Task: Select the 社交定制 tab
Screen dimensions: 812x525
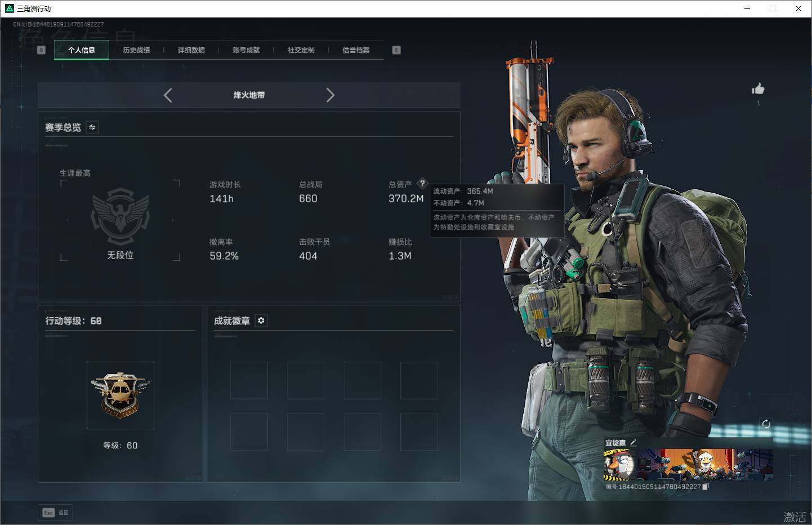Action: pos(301,50)
